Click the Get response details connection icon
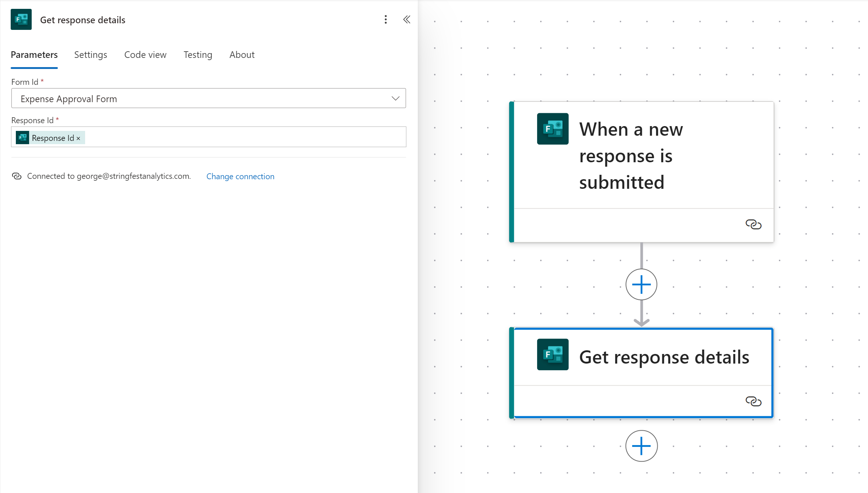 click(753, 401)
